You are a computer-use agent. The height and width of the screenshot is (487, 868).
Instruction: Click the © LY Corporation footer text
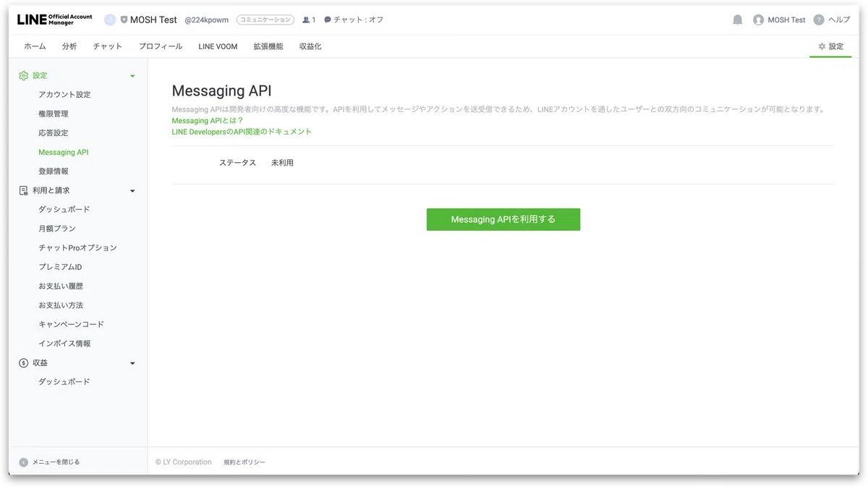tap(184, 462)
